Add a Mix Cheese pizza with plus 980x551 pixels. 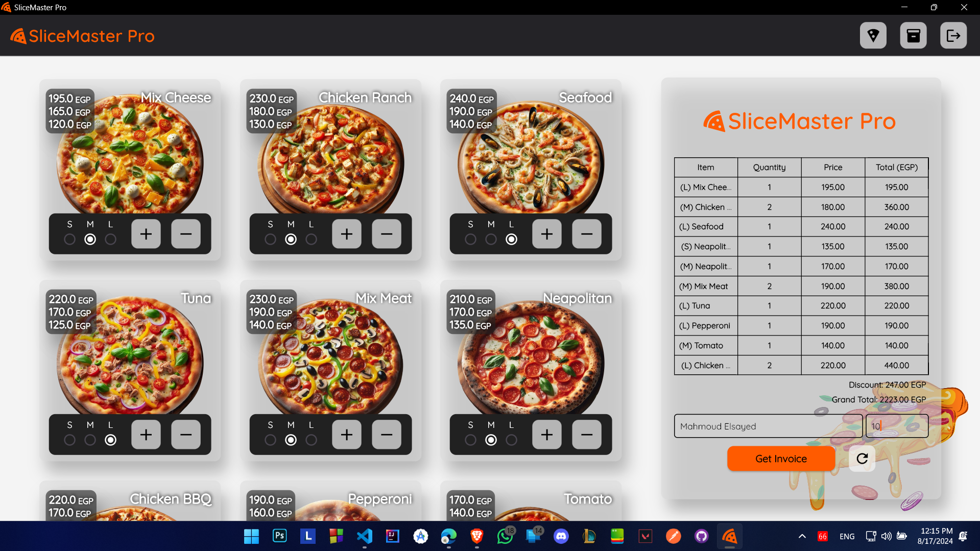146,234
